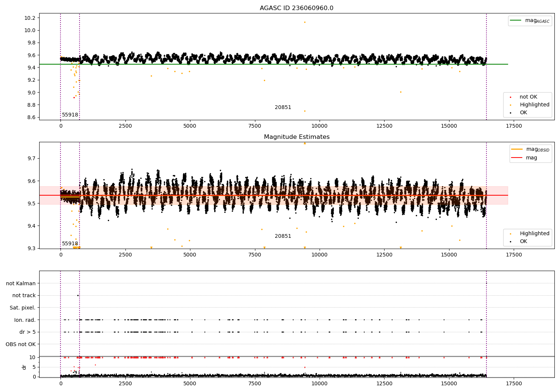Select 'Highlighted' legend entry in top plot
The height and width of the screenshot is (392, 560).
point(534,105)
